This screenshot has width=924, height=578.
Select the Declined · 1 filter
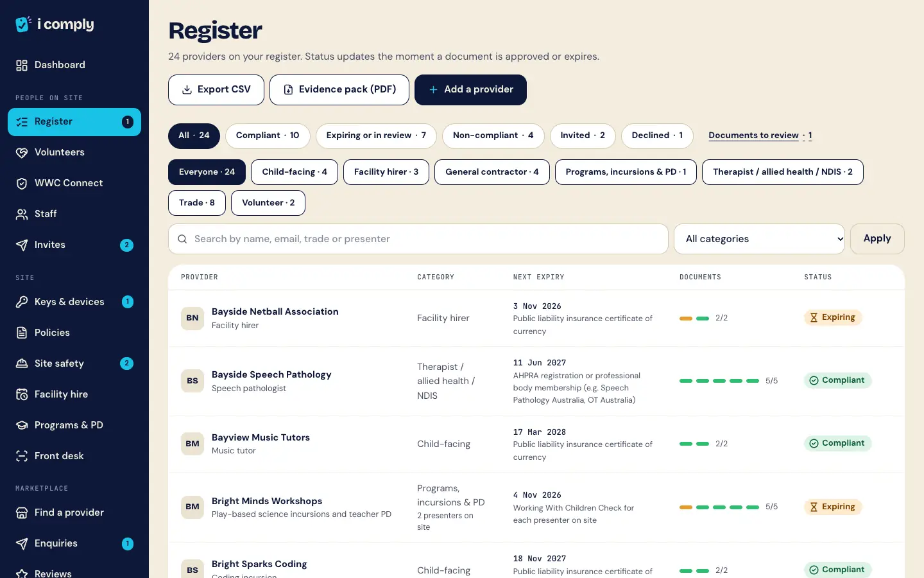[x=657, y=136]
